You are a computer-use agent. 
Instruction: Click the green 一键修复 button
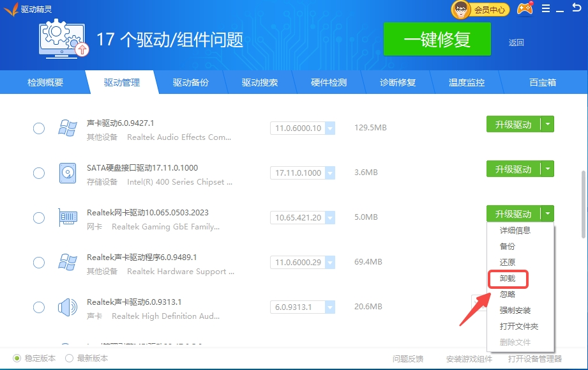click(x=437, y=40)
